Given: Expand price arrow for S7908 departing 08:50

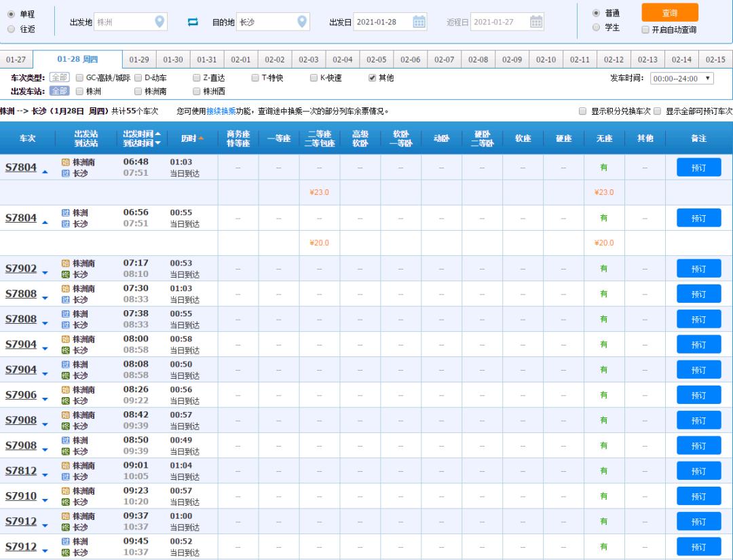Looking at the screenshot, I should point(45,449).
